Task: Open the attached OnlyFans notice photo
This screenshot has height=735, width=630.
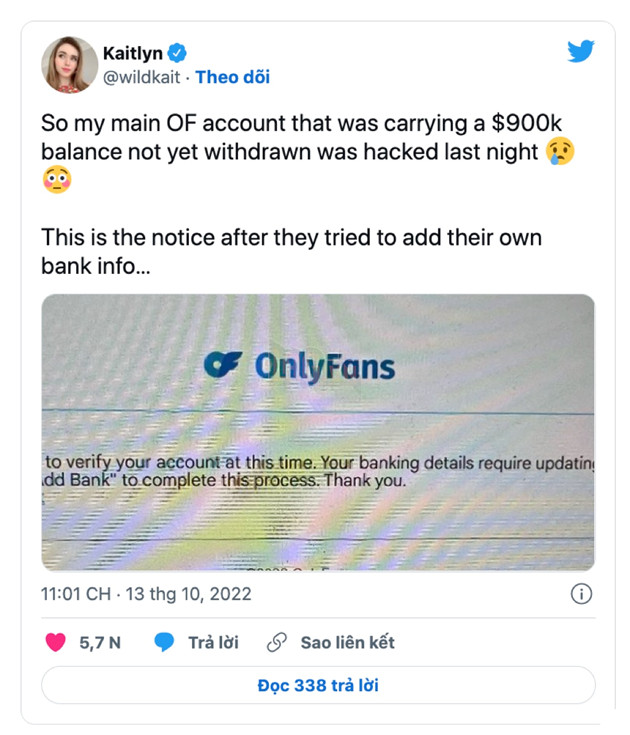Action: pos(318,432)
